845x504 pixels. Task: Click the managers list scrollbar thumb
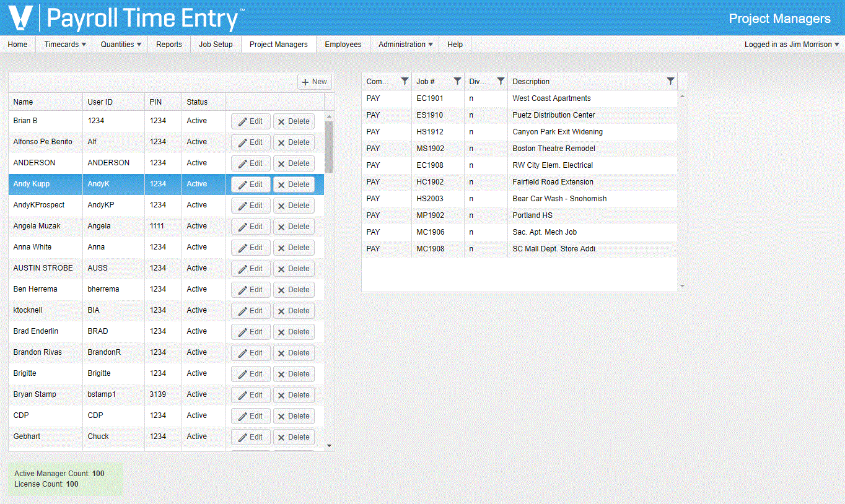[x=329, y=147]
